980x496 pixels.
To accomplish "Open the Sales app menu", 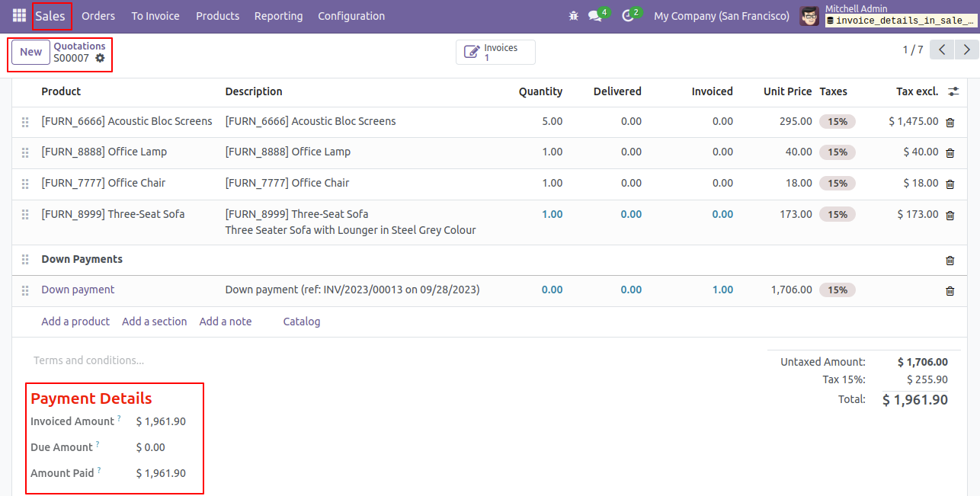I will (50, 16).
